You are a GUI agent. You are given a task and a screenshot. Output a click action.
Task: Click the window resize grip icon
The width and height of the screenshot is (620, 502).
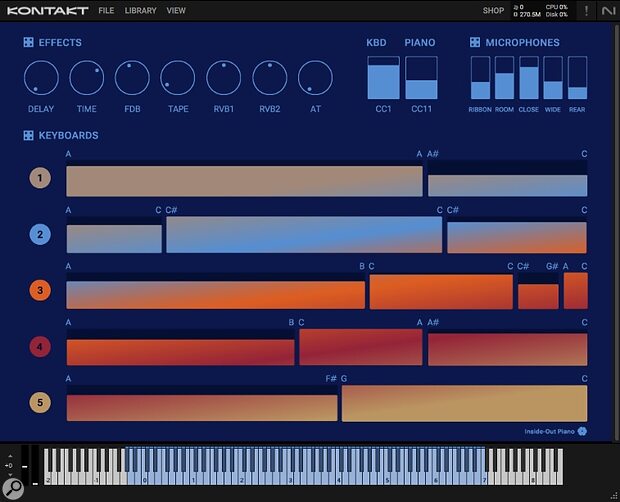614,496
